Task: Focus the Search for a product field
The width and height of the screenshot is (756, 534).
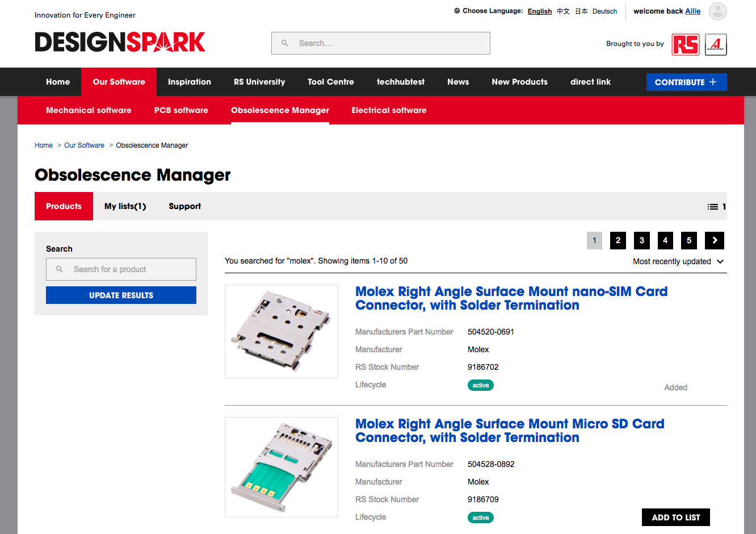Action: pos(121,269)
